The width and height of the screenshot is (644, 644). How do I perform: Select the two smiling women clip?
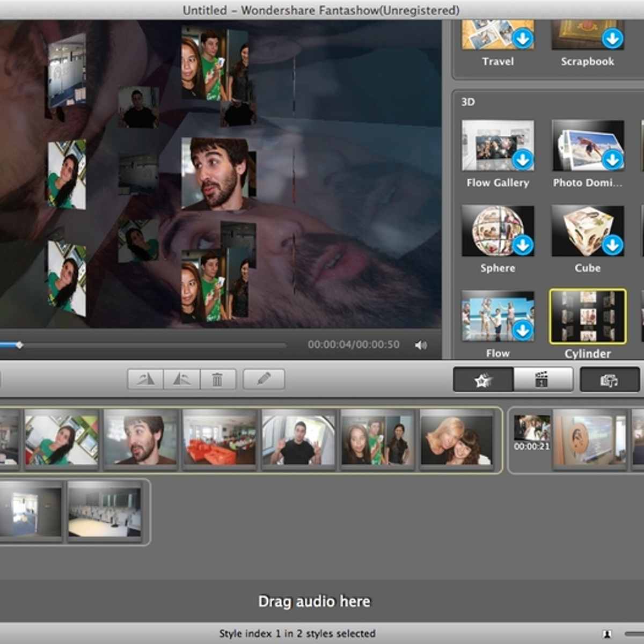click(x=457, y=439)
